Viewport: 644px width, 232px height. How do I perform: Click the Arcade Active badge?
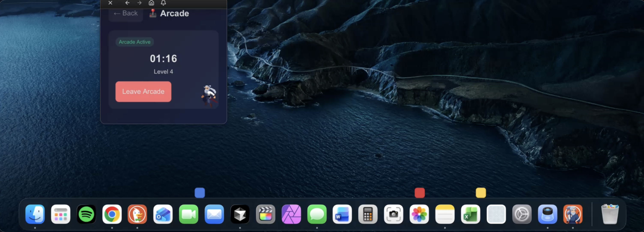click(x=134, y=42)
